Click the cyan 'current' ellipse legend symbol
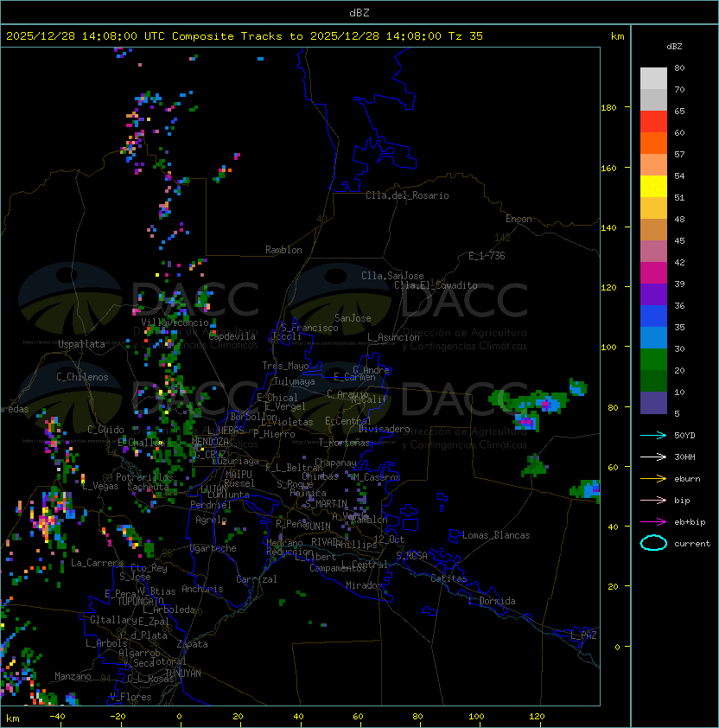The image size is (719, 728). tap(653, 543)
